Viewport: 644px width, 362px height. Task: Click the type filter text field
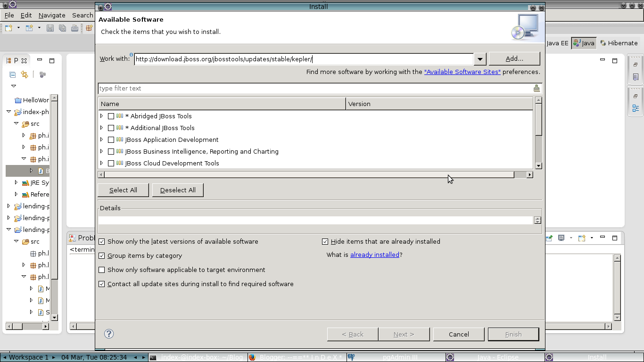coord(315,88)
